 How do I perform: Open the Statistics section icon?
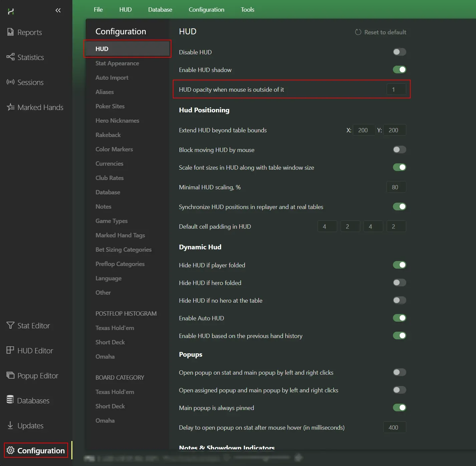(x=10, y=57)
